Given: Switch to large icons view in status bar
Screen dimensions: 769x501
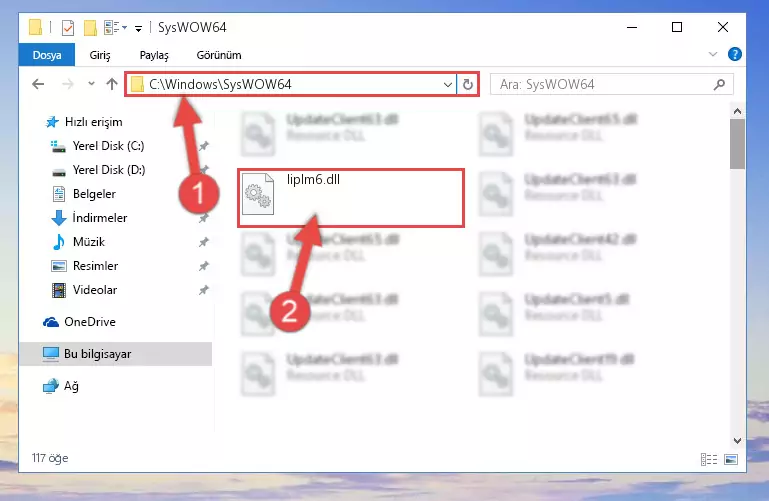Looking at the screenshot, I should click(731, 459).
